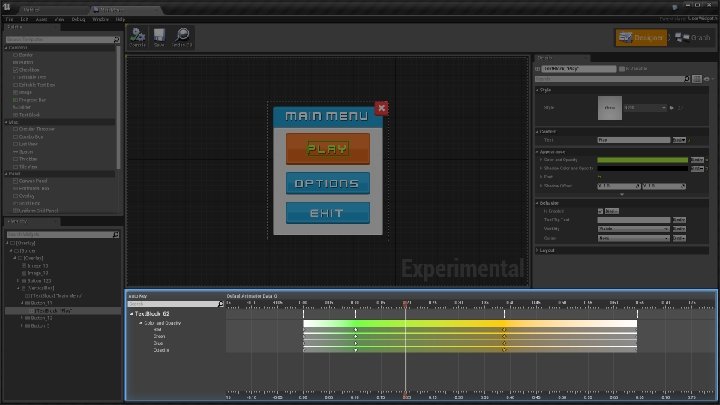This screenshot has height=405, width=720.
Task: Open the Asset menu
Action: 41,19
